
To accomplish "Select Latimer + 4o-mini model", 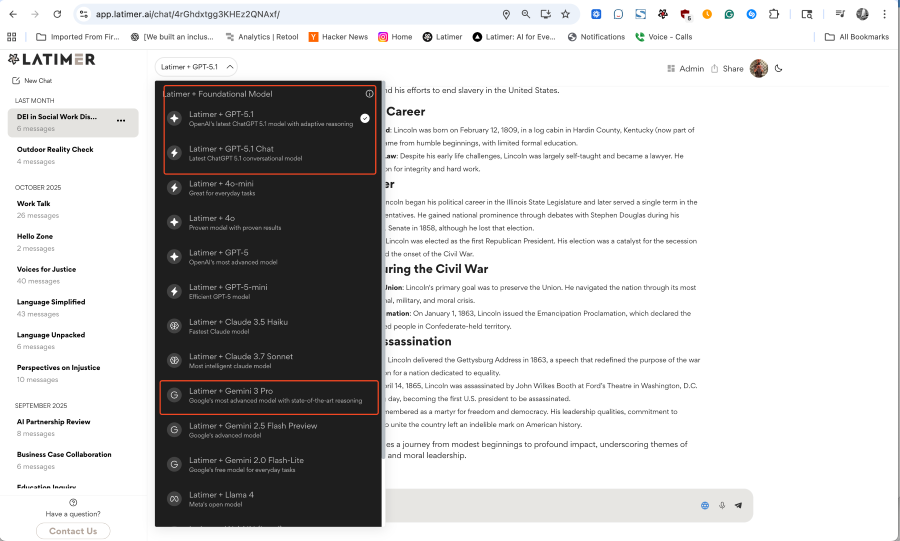I will pyautogui.click(x=269, y=188).
